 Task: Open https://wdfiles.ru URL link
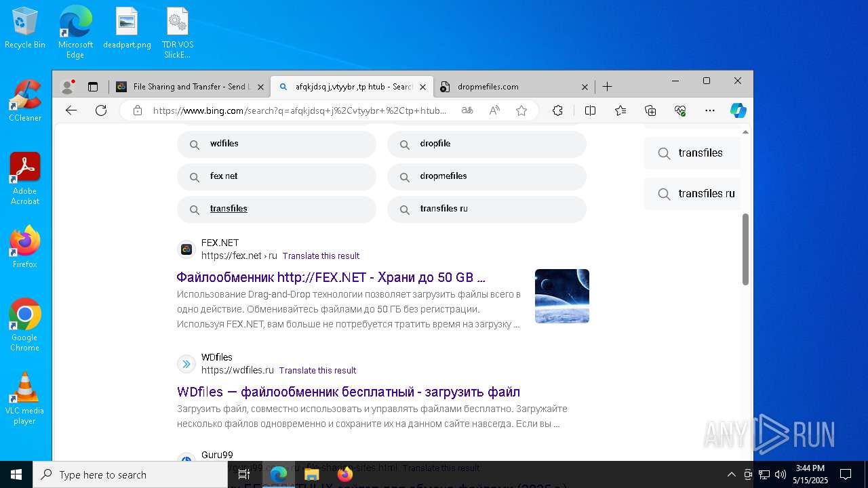237,370
